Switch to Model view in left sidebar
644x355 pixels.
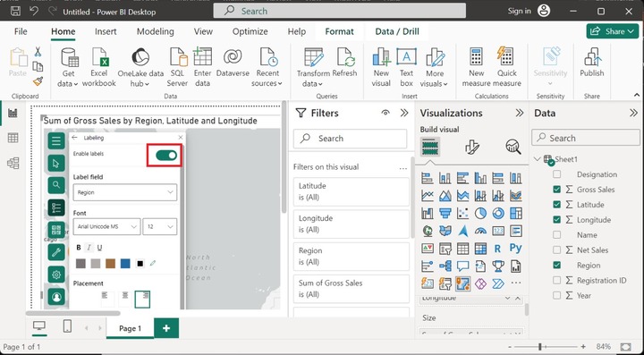13,163
